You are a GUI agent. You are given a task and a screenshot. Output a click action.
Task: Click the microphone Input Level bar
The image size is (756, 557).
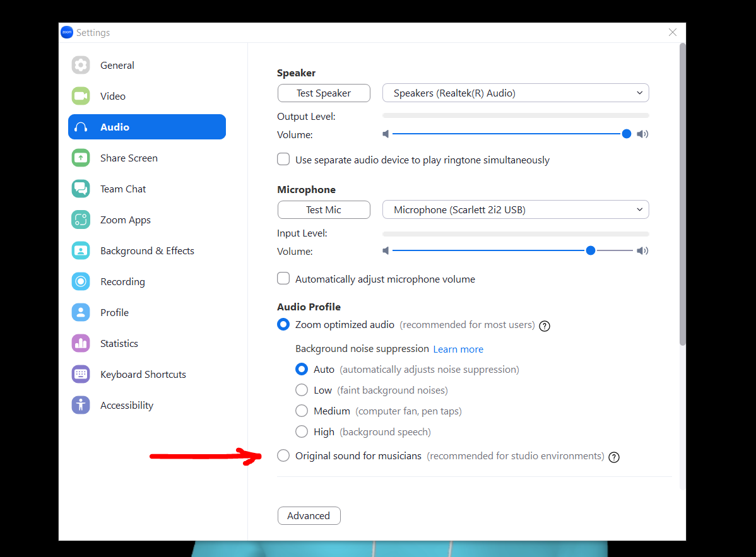pyautogui.click(x=516, y=233)
